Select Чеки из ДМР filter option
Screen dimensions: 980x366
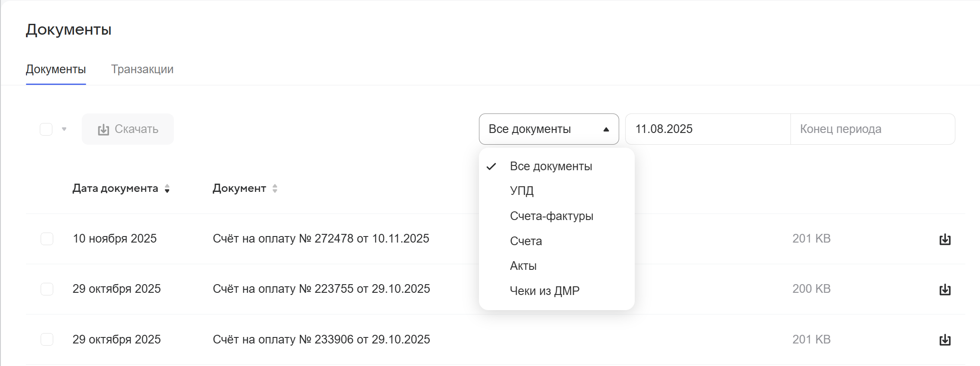[x=544, y=291]
